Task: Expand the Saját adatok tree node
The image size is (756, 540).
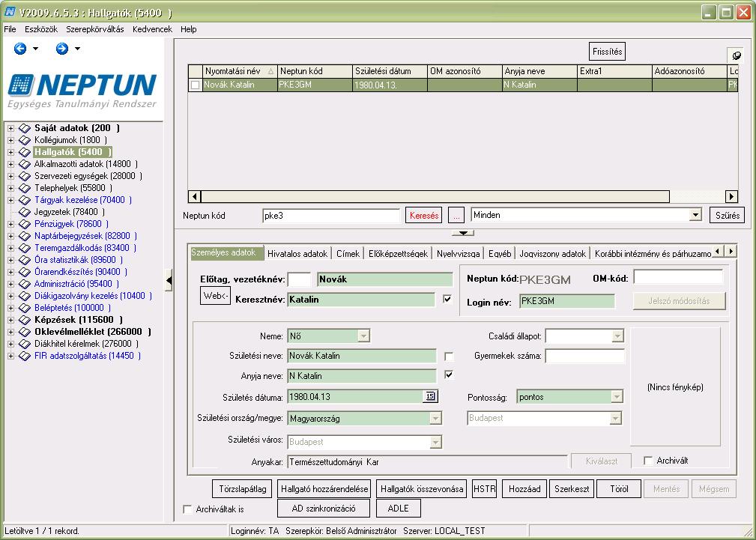Action: pyautogui.click(x=10, y=128)
